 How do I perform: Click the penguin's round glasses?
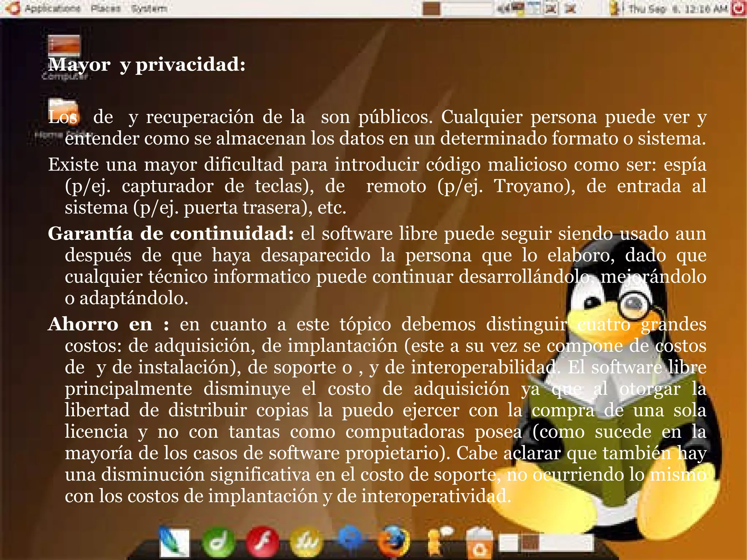click(634, 306)
